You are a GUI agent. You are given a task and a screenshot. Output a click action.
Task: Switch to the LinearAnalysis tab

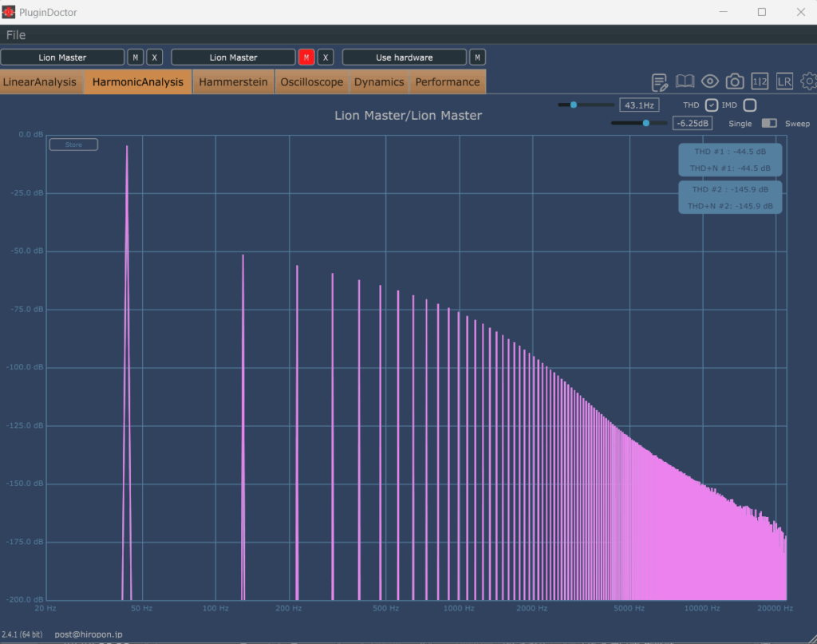pos(41,82)
